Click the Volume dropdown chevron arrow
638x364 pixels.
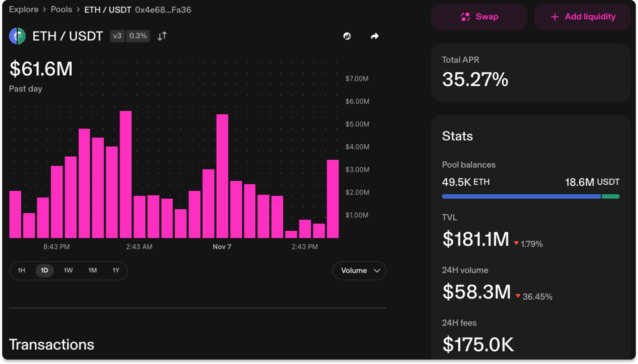click(377, 271)
